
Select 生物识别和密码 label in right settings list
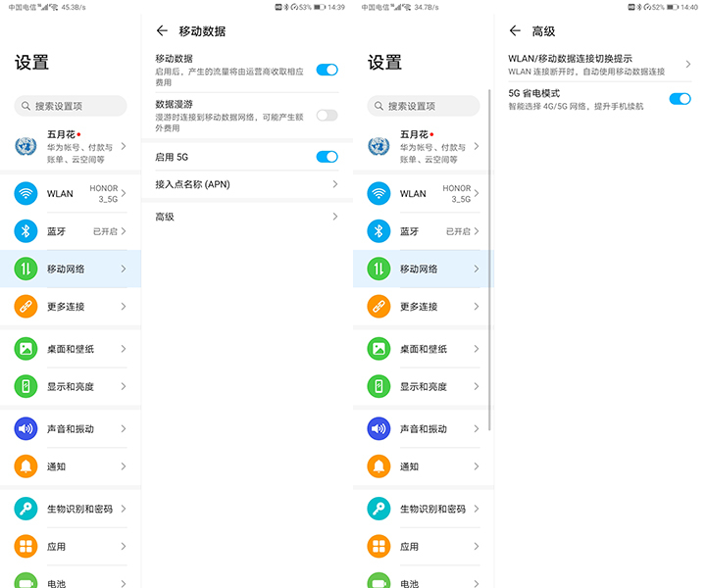pos(432,509)
